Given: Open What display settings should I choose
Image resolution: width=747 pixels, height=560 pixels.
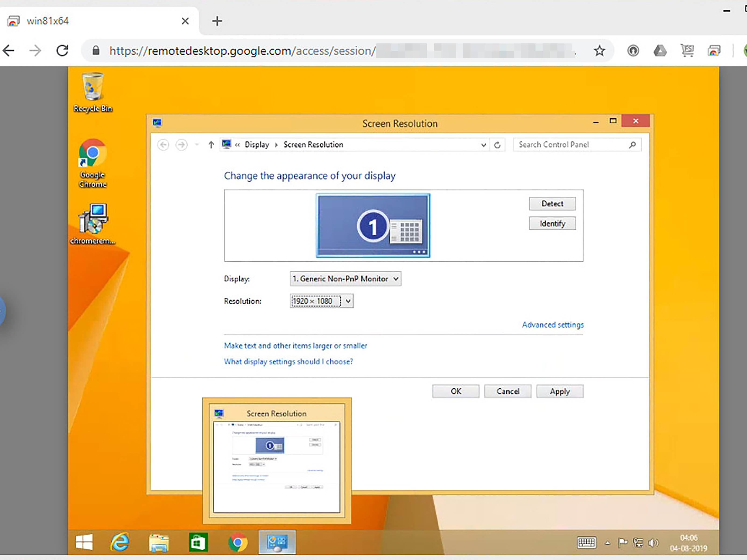Looking at the screenshot, I should pos(288,361).
